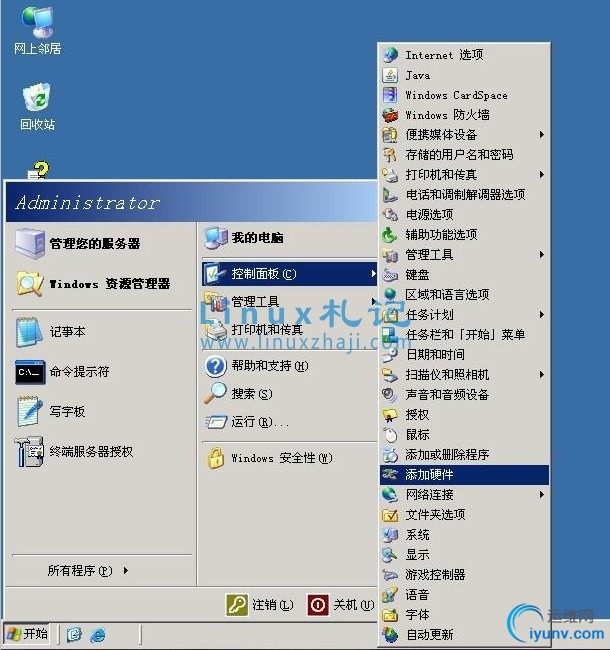The image size is (610, 650).
Task: Click the 存储的用户名和密码 keys icon
Action: [x=390, y=155]
